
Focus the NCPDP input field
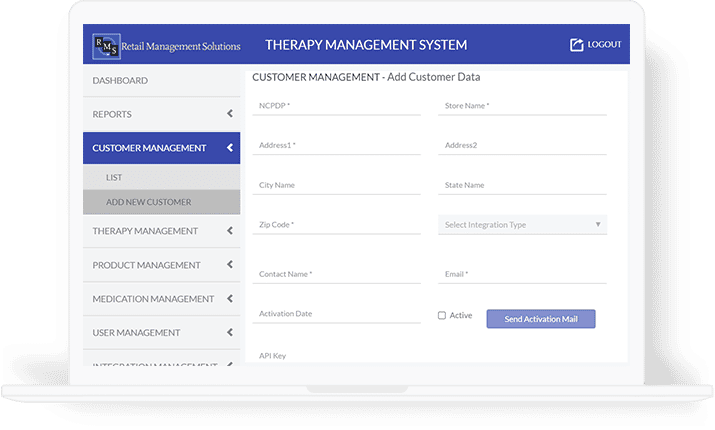coord(337,106)
